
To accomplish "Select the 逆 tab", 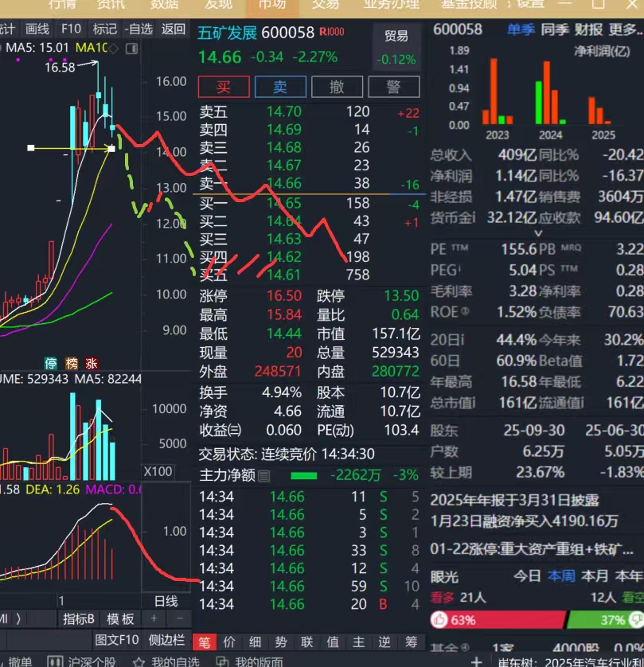I will point(385,642).
